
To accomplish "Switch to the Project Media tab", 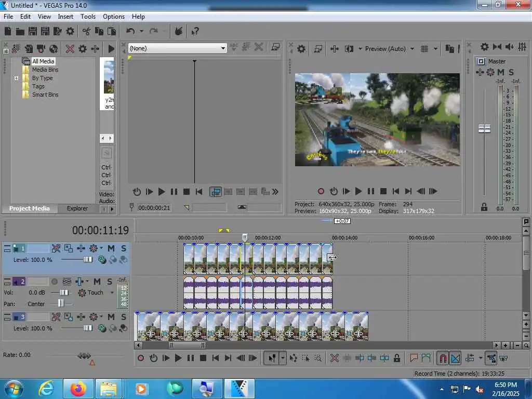I will (29, 209).
